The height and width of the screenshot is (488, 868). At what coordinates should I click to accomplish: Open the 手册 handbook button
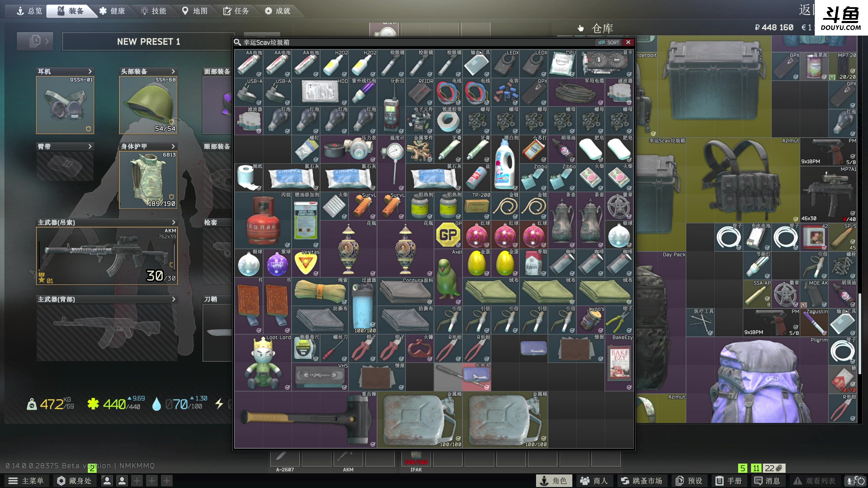(729, 481)
